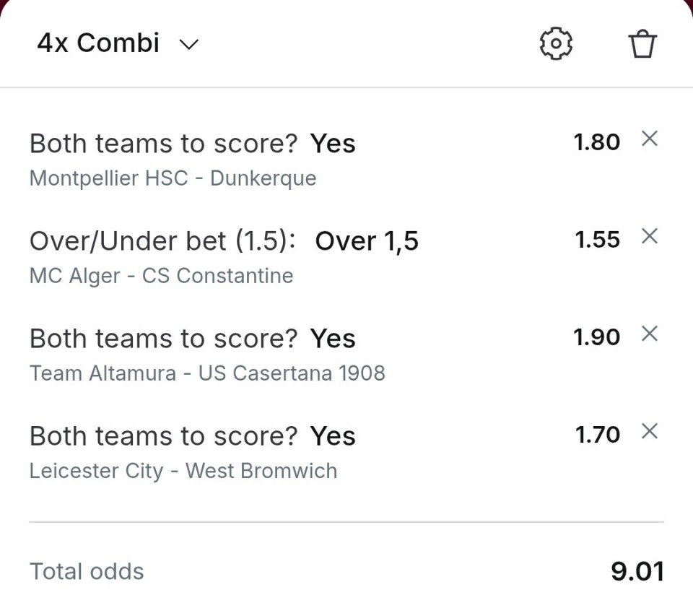Open the MC Alger - CS Constantine match
693x616 pixels.
tap(161, 276)
